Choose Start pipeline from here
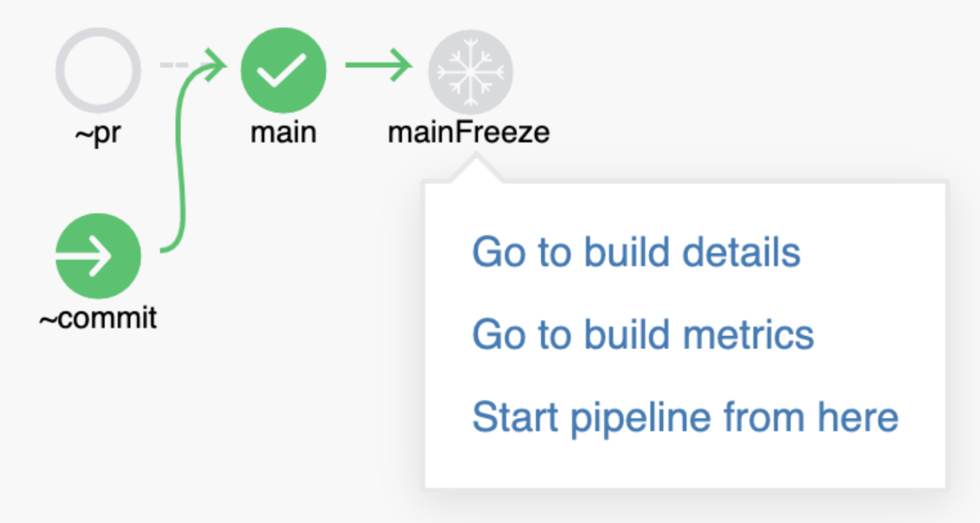Viewport: 980px width, 523px height. point(685,417)
